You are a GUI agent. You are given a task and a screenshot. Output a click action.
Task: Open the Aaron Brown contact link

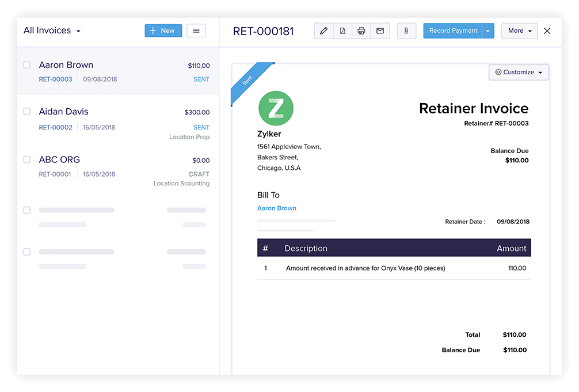tap(277, 208)
